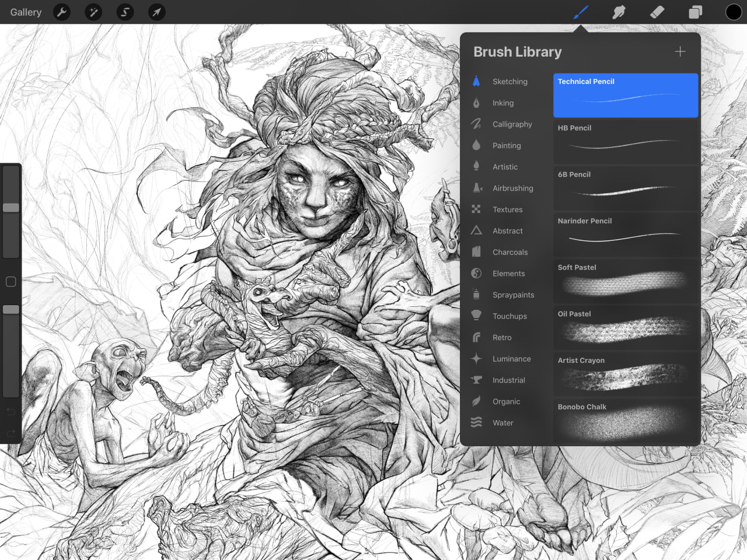Open the Adjustments panel

(93, 12)
